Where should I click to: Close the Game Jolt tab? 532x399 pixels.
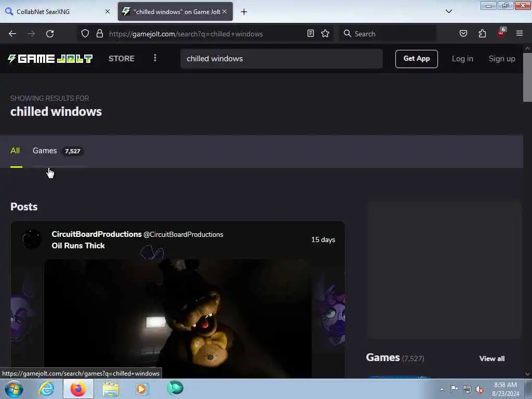tap(224, 11)
